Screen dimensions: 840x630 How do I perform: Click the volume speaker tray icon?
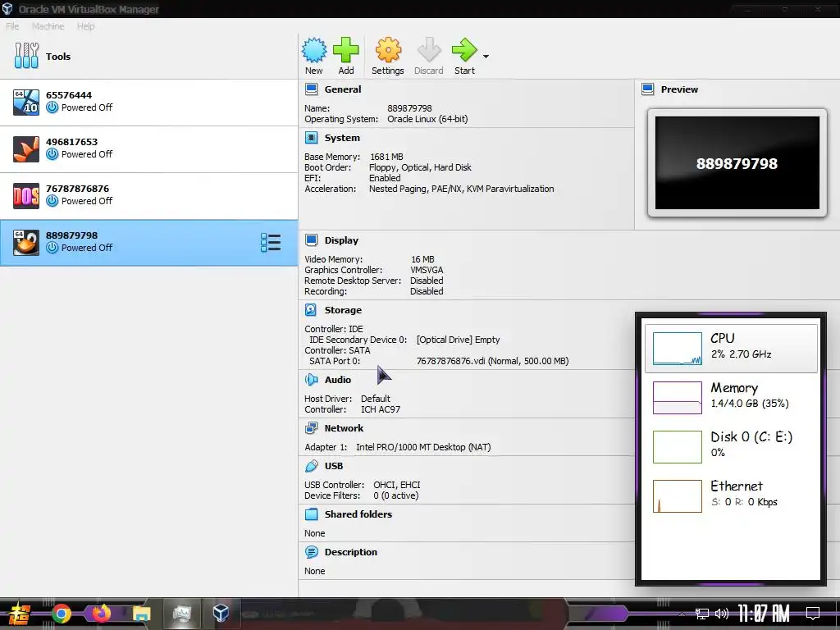(722, 614)
